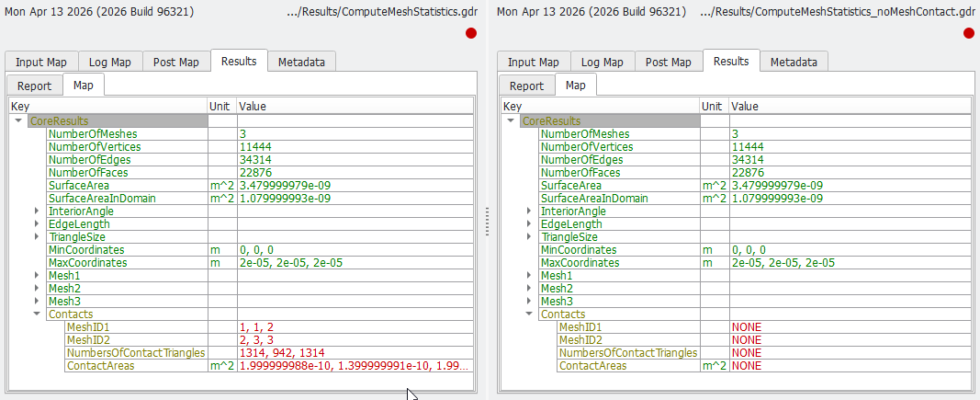
Task: Click value 34314 in right pane
Action: 748,160
